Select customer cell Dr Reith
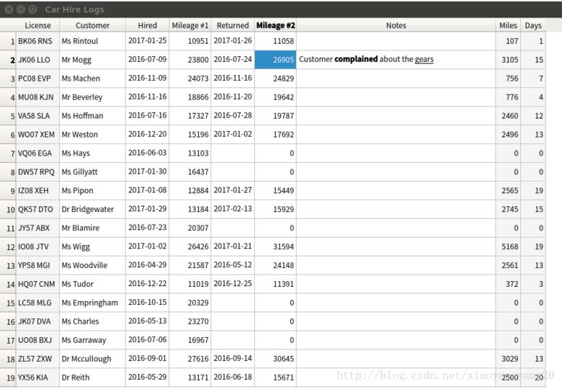The image size is (562, 392). click(x=92, y=378)
